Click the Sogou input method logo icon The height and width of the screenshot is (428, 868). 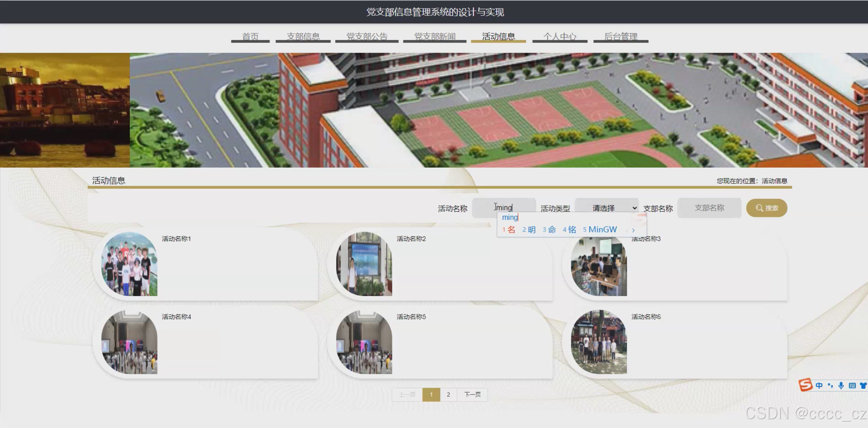point(806,385)
